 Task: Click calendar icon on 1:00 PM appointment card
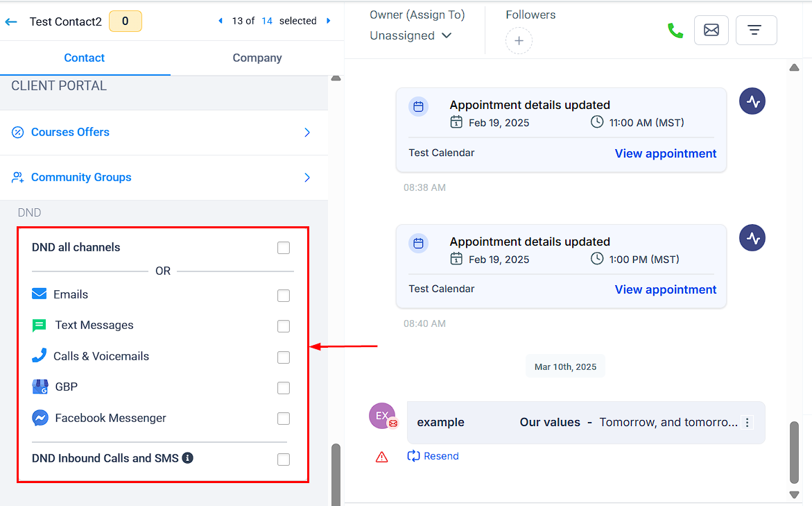click(418, 243)
